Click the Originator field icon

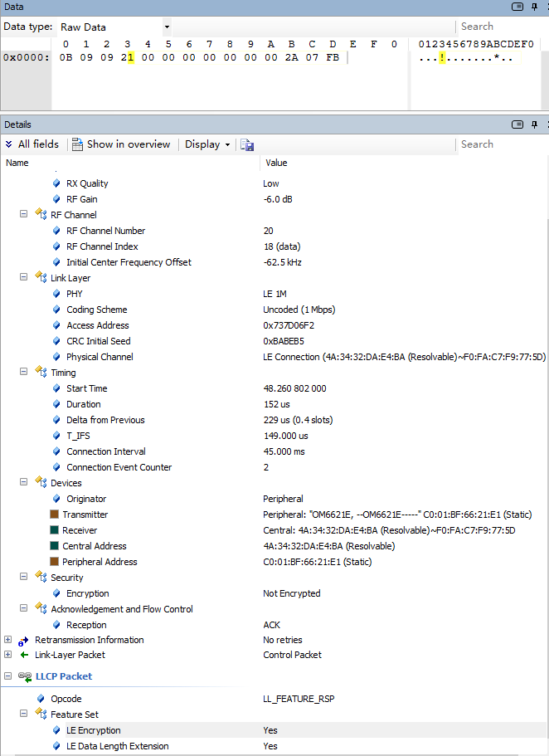[56, 499]
